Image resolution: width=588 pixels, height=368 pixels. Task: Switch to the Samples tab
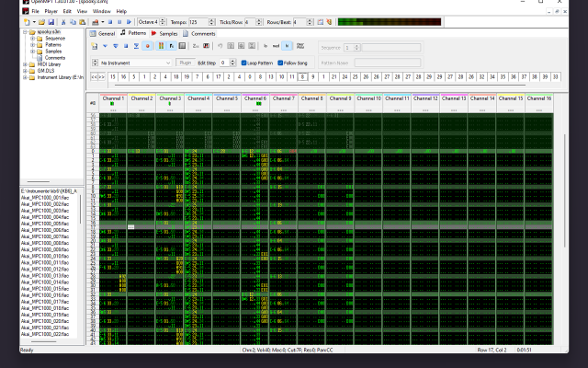[164, 33]
